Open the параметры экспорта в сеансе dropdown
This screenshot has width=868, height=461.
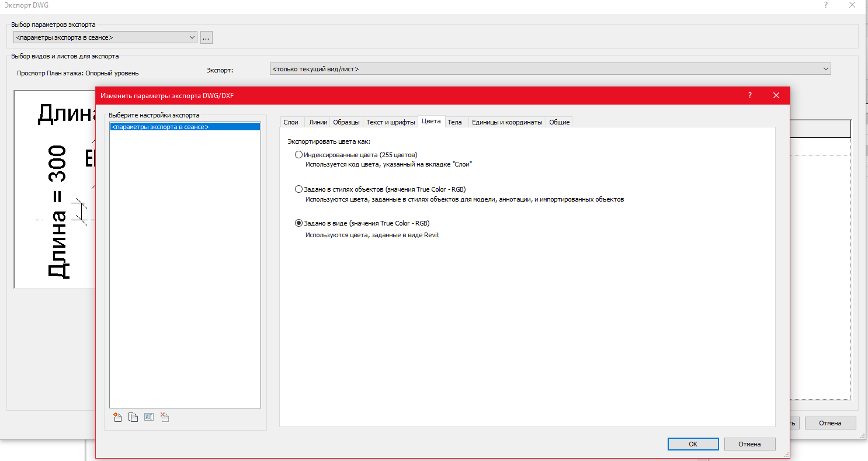[x=106, y=37]
